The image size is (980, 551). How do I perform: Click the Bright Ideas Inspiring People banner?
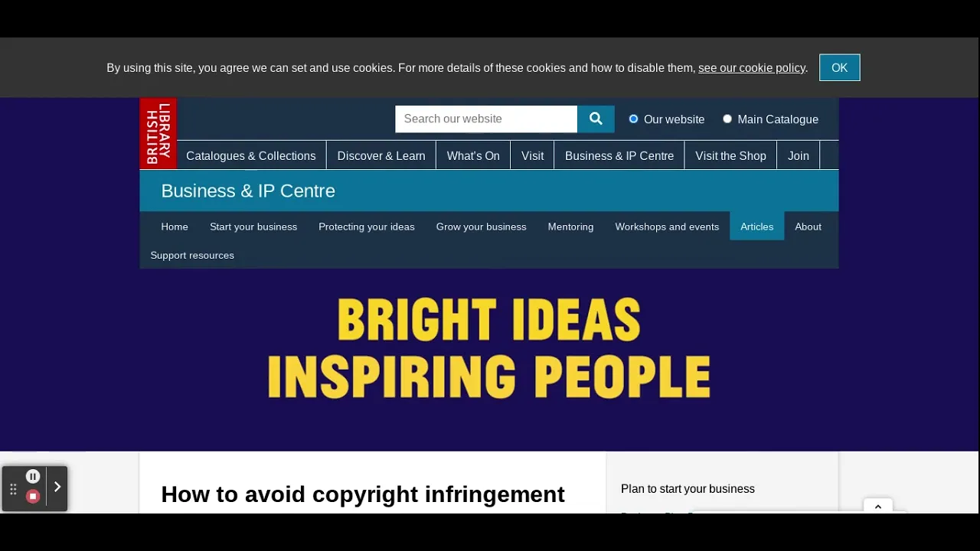(489, 348)
